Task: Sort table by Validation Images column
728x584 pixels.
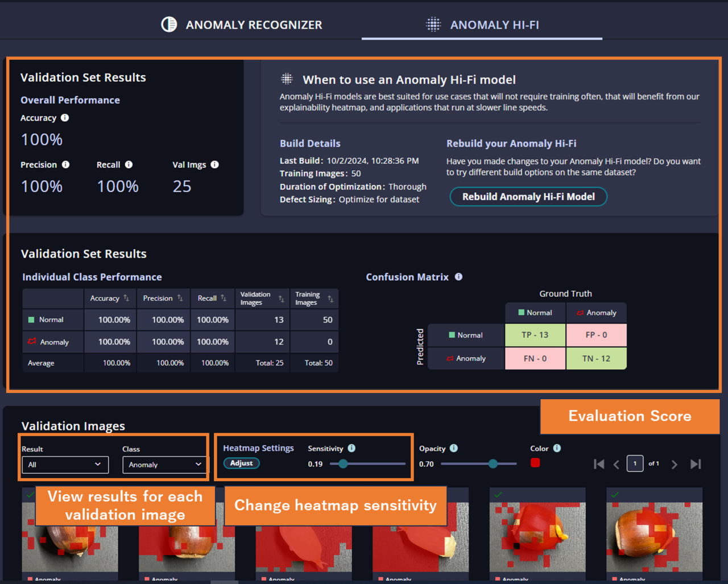Action: point(281,299)
